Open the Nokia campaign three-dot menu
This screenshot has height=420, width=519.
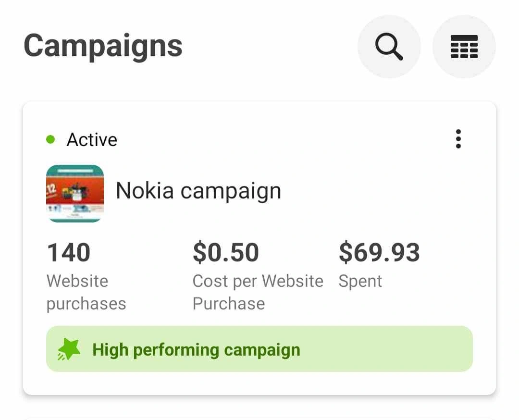click(458, 139)
